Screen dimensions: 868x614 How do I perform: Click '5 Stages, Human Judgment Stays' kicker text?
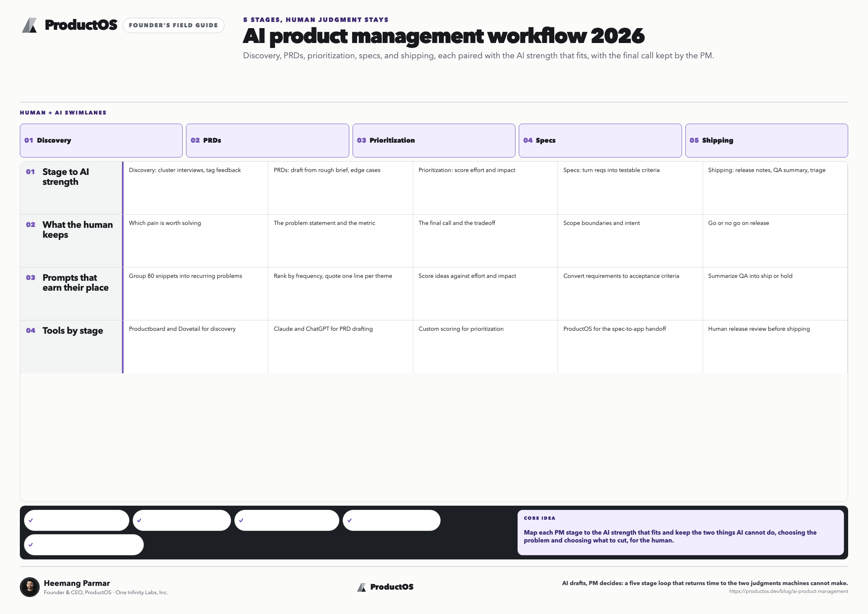pos(316,20)
